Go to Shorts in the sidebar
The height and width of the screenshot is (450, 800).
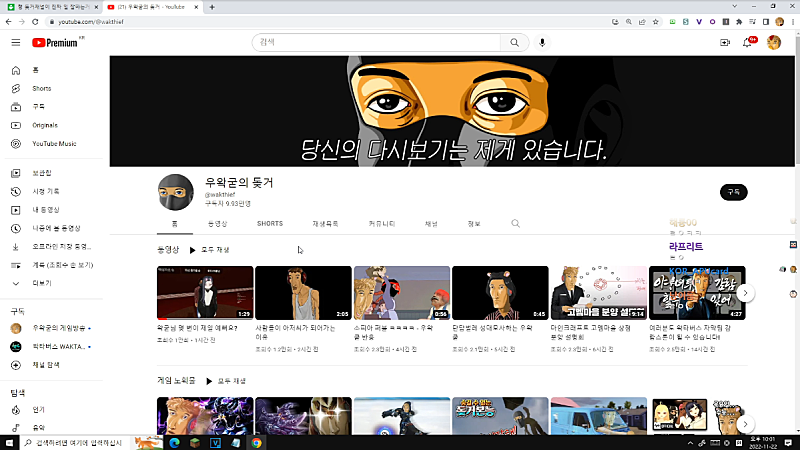(x=41, y=88)
